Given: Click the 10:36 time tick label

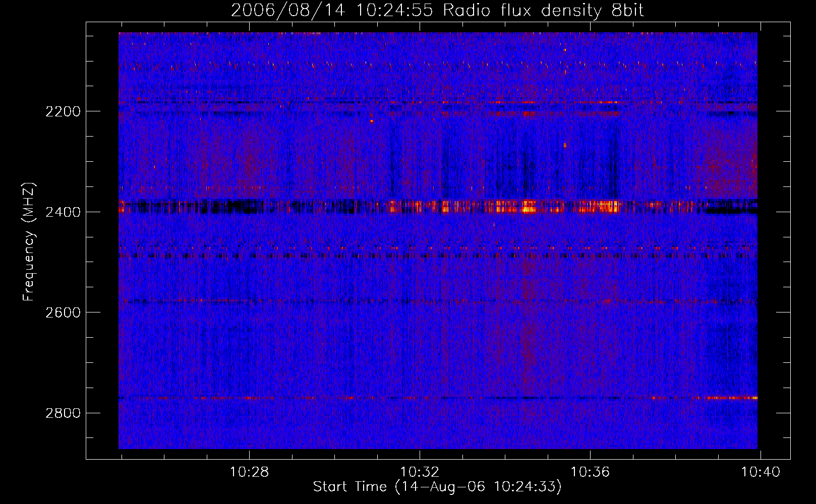Looking at the screenshot, I should (590, 472).
